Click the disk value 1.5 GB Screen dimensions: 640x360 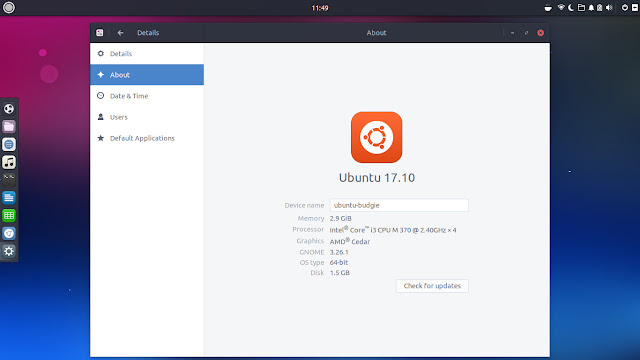point(340,273)
